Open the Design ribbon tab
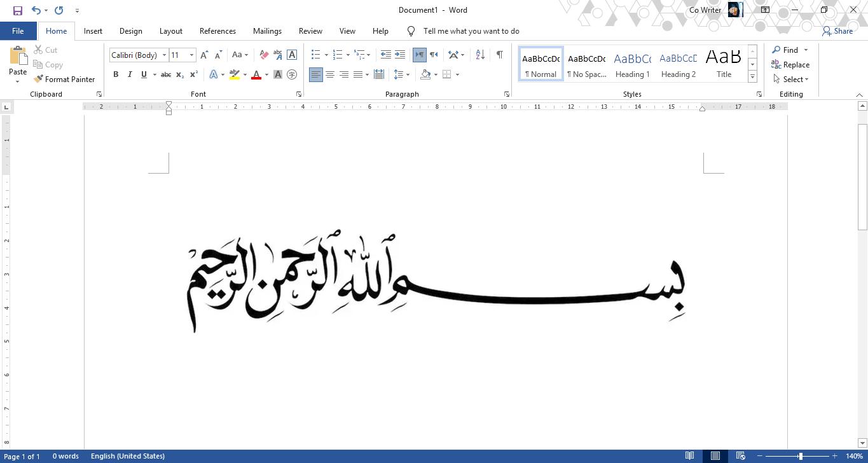Viewport: 868px width, 463px height. point(130,31)
